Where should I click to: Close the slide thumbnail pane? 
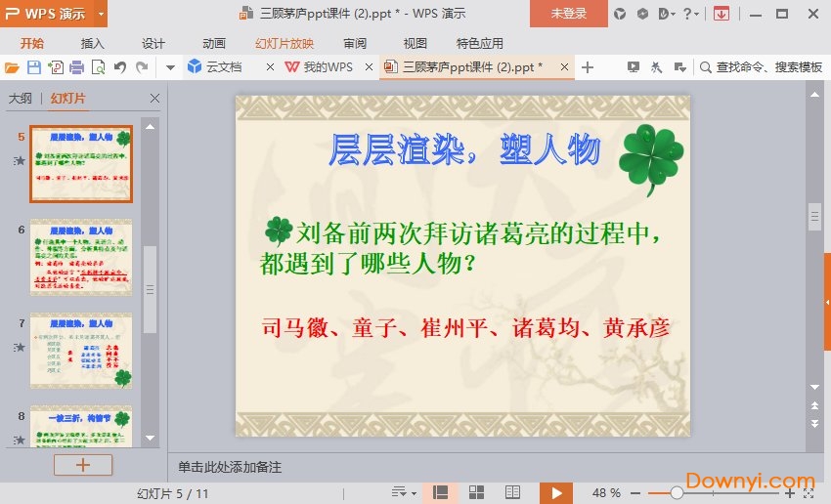click(154, 98)
